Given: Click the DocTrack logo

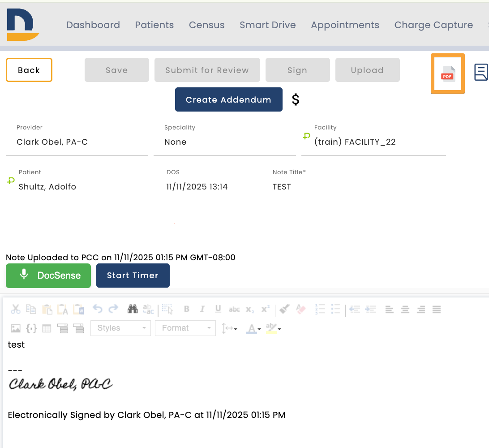Looking at the screenshot, I should [23, 24].
